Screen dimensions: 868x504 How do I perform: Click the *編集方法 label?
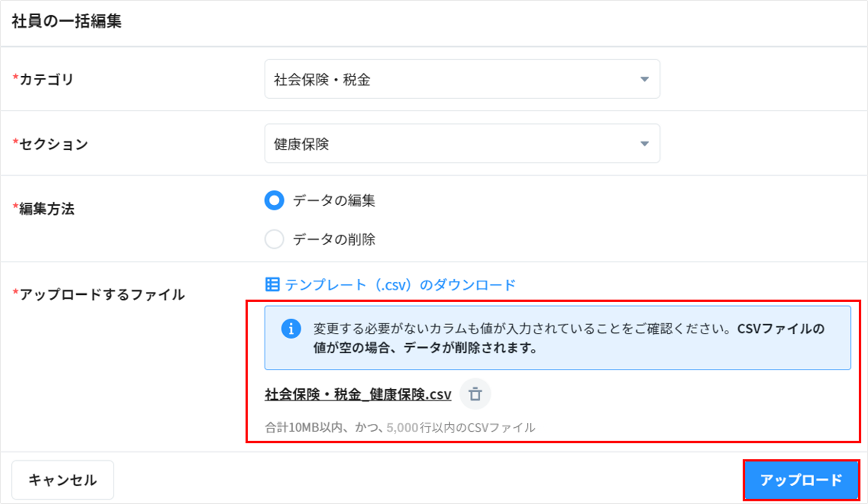coord(44,209)
